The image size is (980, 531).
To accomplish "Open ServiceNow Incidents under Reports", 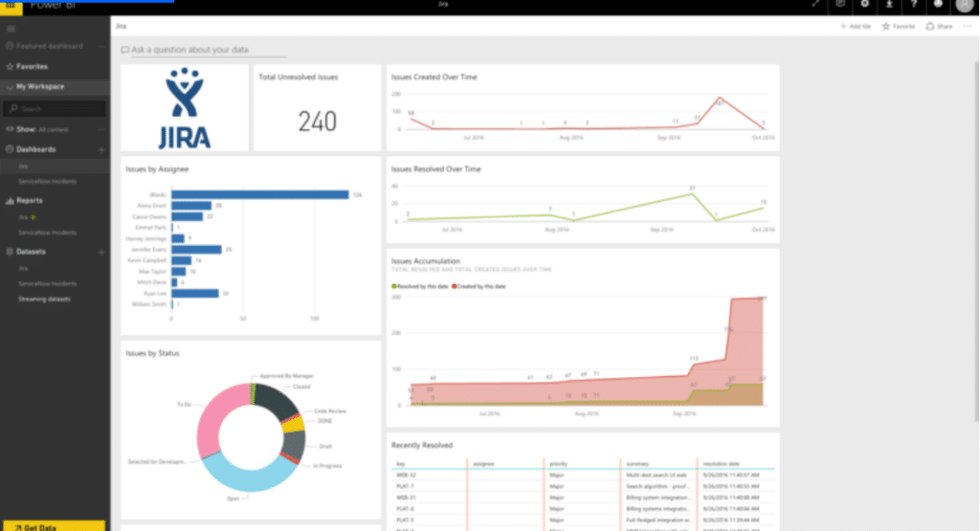I will [x=48, y=232].
